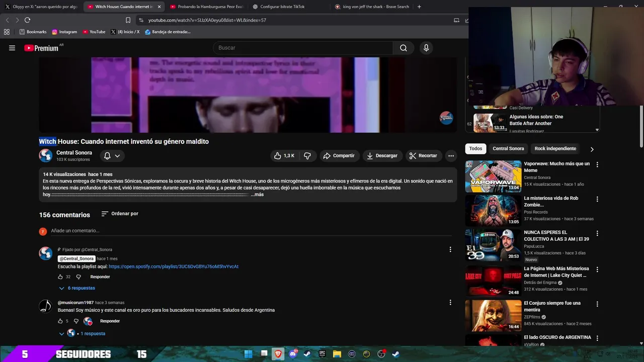This screenshot has height=362, width=644.
Task: Dislike the Witch House video
Action: tap(307, 156)
